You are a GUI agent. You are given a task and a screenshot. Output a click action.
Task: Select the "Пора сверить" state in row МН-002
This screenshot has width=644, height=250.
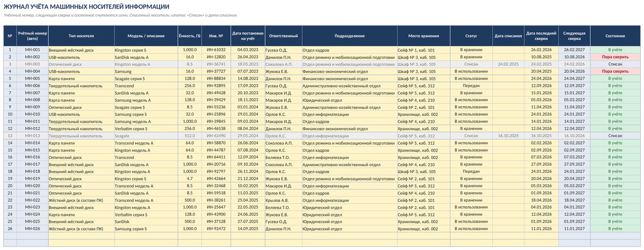pos(615,57)
